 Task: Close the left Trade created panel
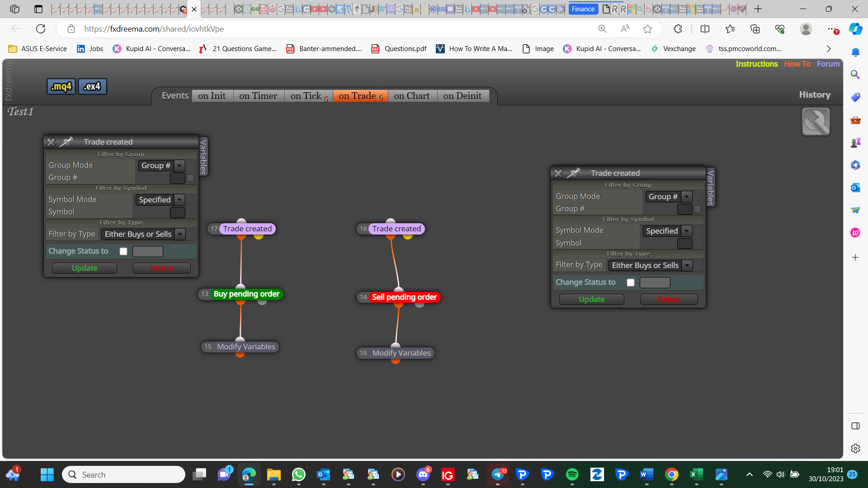click(51, 142)
